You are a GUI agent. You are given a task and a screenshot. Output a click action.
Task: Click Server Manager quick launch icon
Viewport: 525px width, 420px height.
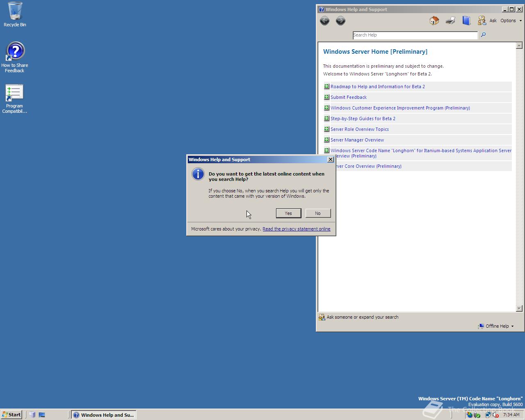[x=32, y=415]
